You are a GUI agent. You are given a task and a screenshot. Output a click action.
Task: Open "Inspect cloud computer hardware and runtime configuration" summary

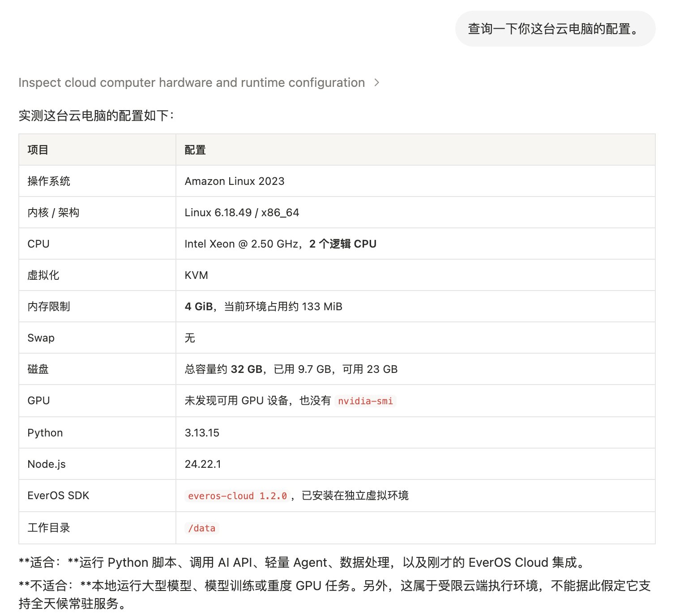click(x=192, y=82)
